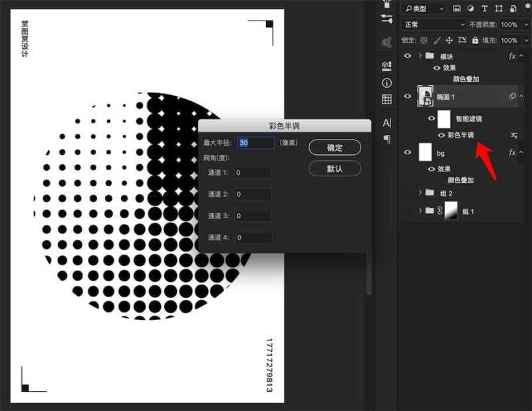Click the pixel layer filter icon

coord(456,9)
